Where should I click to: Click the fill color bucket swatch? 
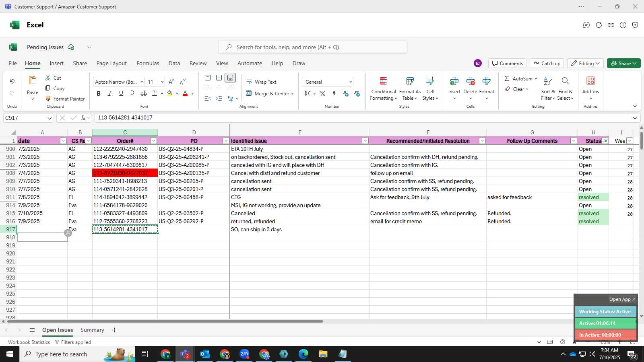tap(170, 93)
